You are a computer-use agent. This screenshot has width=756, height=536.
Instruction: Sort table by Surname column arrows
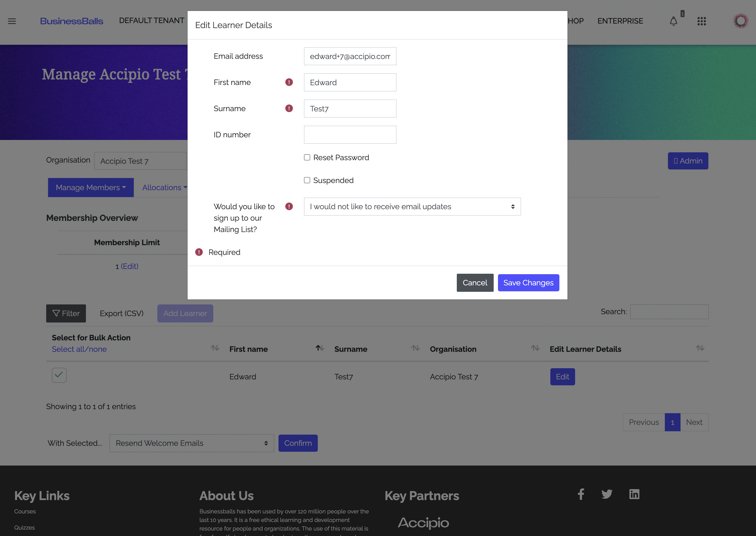(415, 348)
